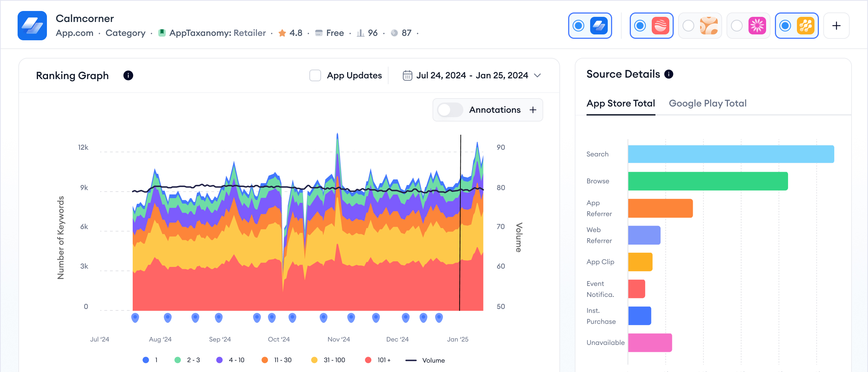This screenshot has width=868, height=372.
Task: Turn on the Annotations toggle switch
Action: pos(450,110)
